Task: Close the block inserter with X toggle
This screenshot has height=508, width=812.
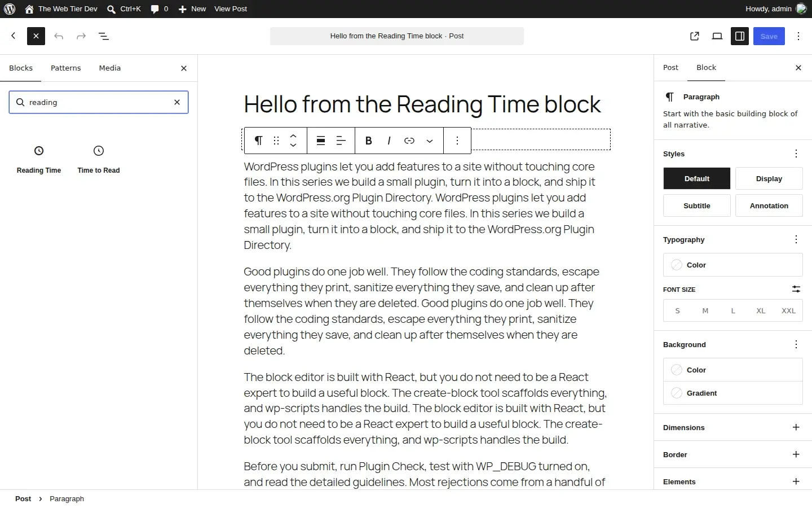Action: coord(36,36)
